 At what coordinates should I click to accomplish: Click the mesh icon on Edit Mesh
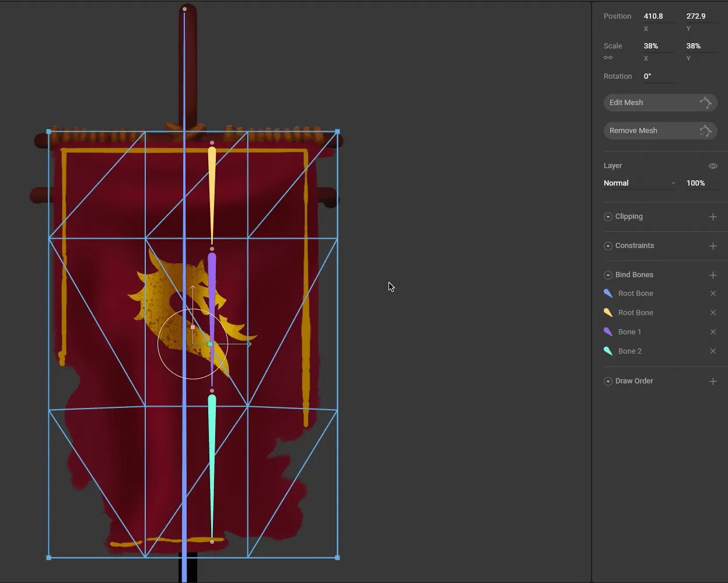705,103
